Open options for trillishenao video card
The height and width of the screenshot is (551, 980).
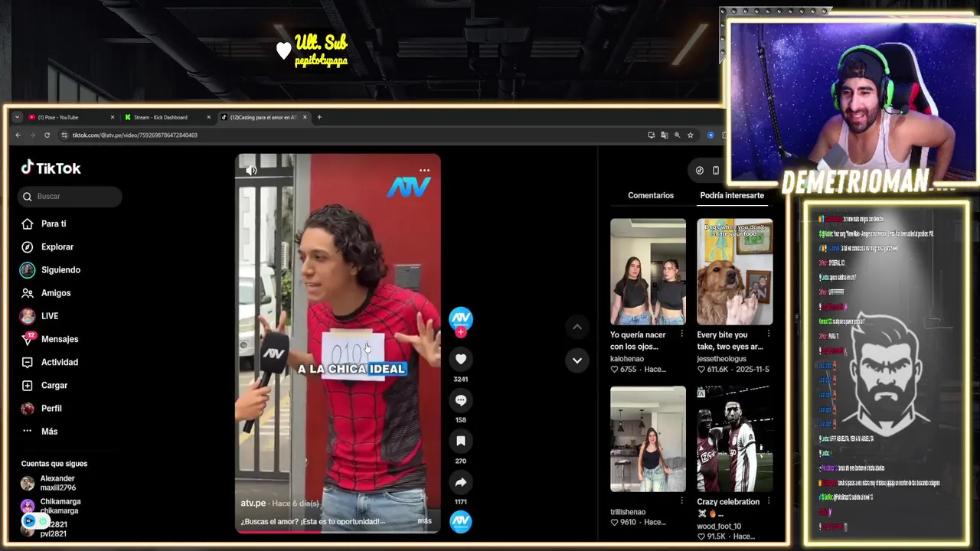[x=681, y=501]
